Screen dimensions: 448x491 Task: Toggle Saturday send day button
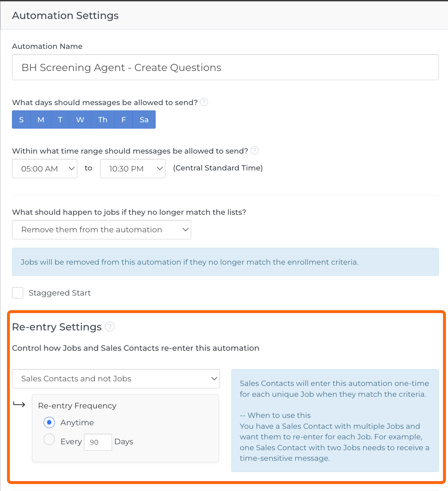point(144,119)
